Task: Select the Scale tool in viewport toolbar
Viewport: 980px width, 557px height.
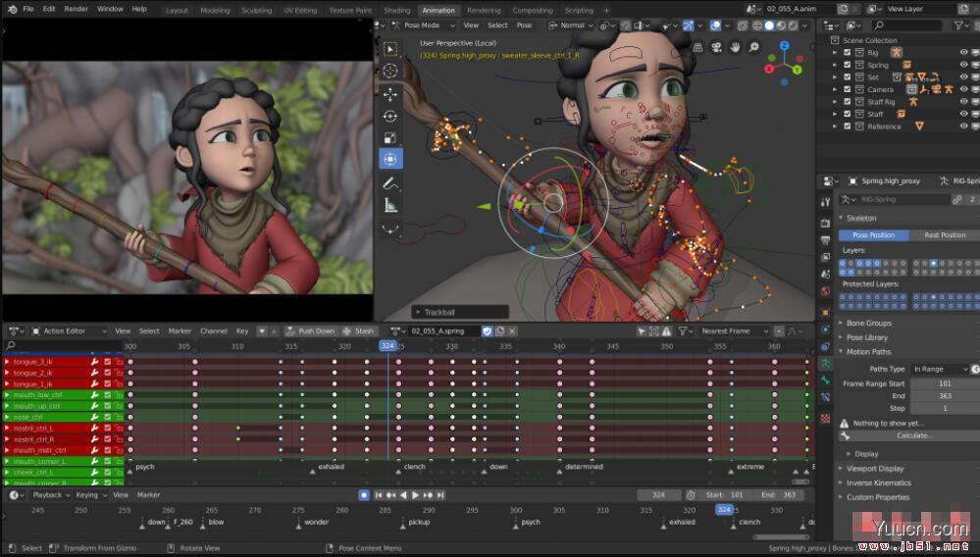Action: point(390,137)
